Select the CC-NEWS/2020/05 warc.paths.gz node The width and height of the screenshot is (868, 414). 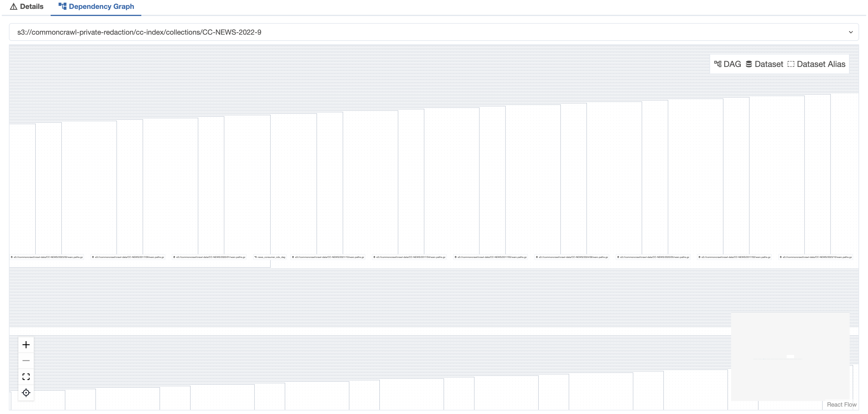pos(653,257)
